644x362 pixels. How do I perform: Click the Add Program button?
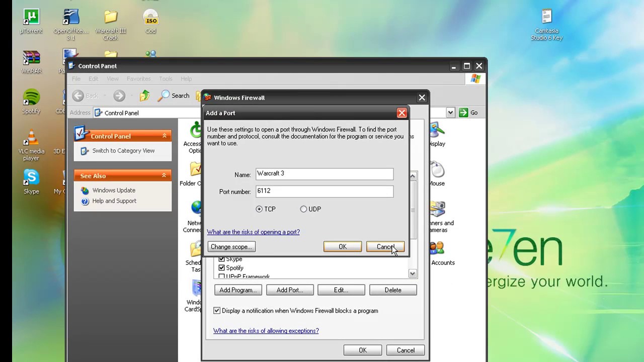[238, 290]
